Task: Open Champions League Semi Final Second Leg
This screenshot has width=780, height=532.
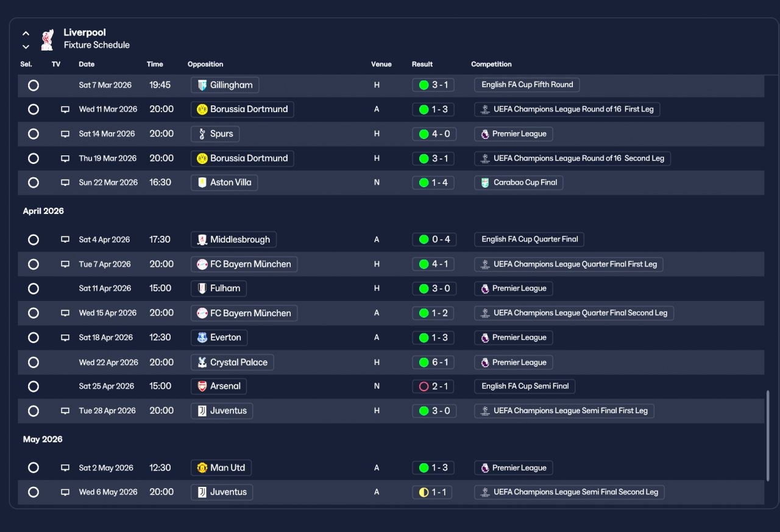Action: pyautogui.click(x=569, y=492)
